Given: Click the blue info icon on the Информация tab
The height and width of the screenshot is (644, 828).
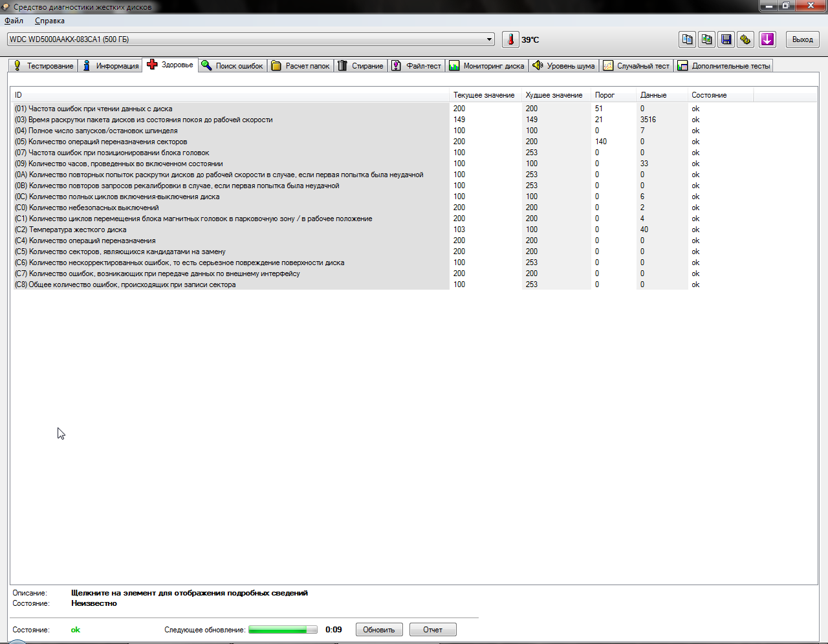Looking at the screenshot, I should [87, 66].
